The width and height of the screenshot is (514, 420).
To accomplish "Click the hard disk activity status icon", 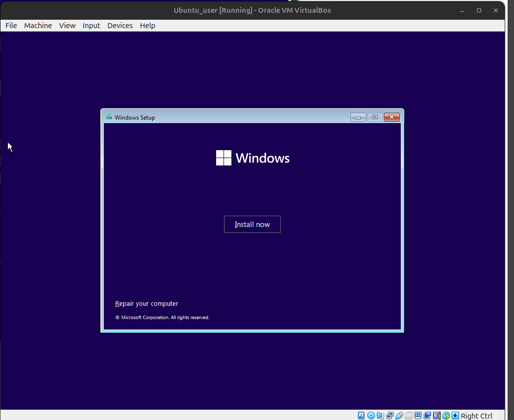I will coord(361,416).
